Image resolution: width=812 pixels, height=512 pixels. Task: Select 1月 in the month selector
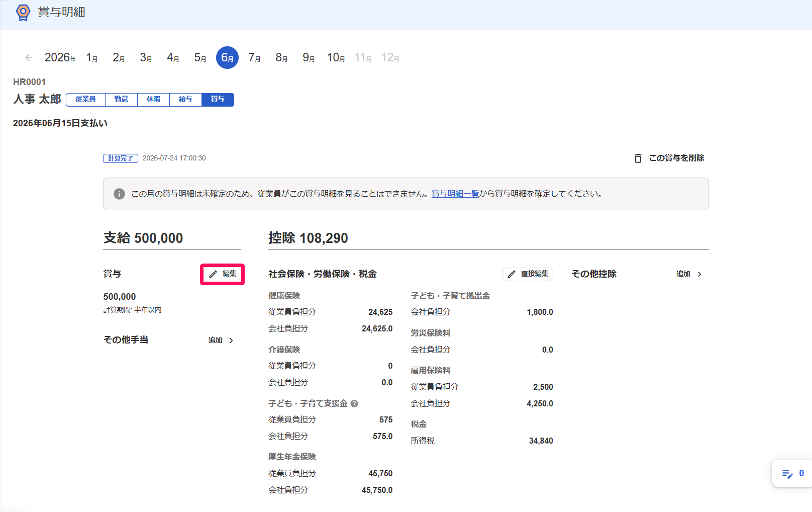[92, 58]
